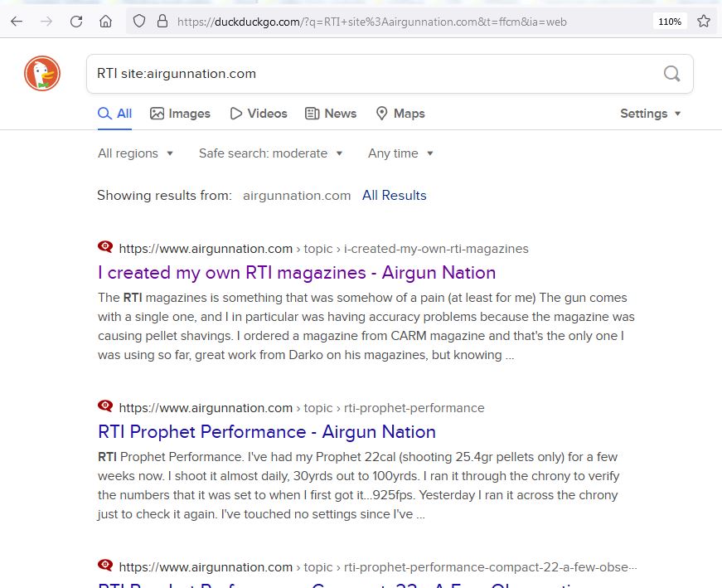This screenshot has width=722, height=588.
Task: Switch to the All results tab
Action: click(114, 114)
